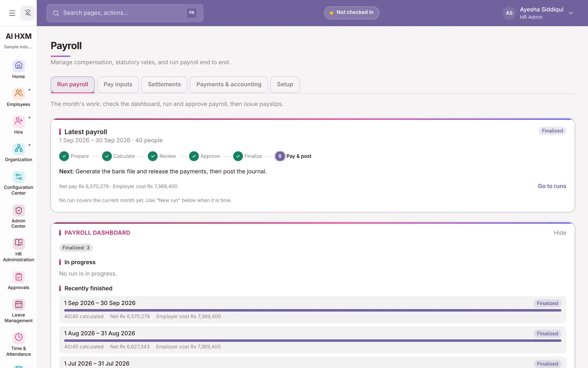Click the August 2026 run progress bar

tap(313, 341)
